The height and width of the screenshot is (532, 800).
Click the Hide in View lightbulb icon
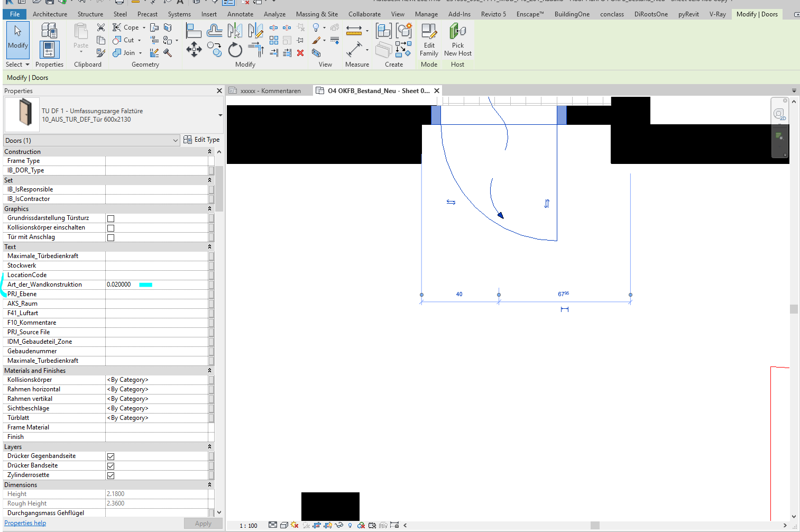click(x=316, y=27)
